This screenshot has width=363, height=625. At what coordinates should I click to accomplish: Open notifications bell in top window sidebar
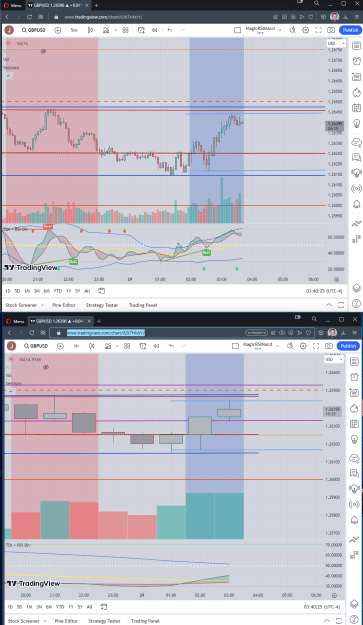356,204
